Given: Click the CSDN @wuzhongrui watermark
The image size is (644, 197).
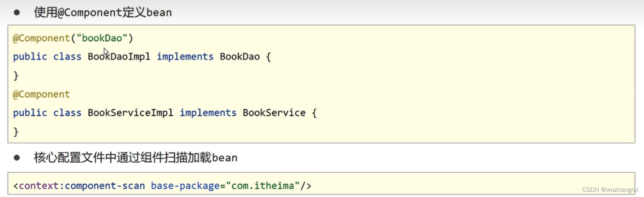Looking at the screenshot, I should point(610,190).
